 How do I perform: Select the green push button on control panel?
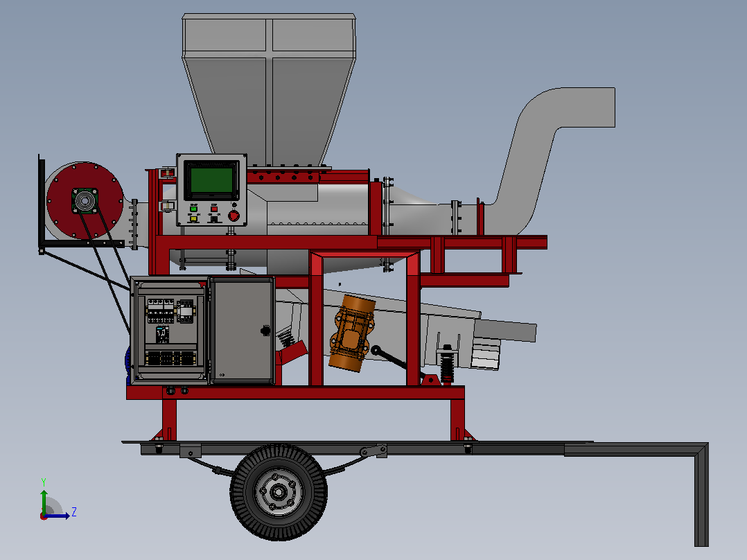point(193,209)
